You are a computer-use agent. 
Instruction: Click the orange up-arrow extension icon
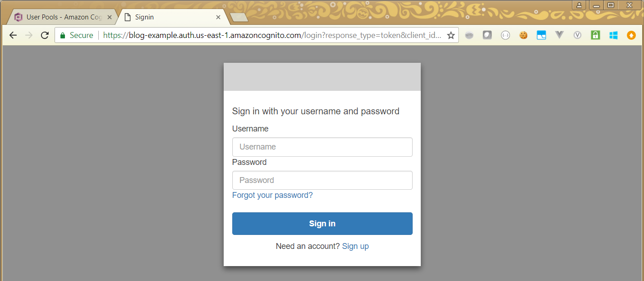click(631, 35)
